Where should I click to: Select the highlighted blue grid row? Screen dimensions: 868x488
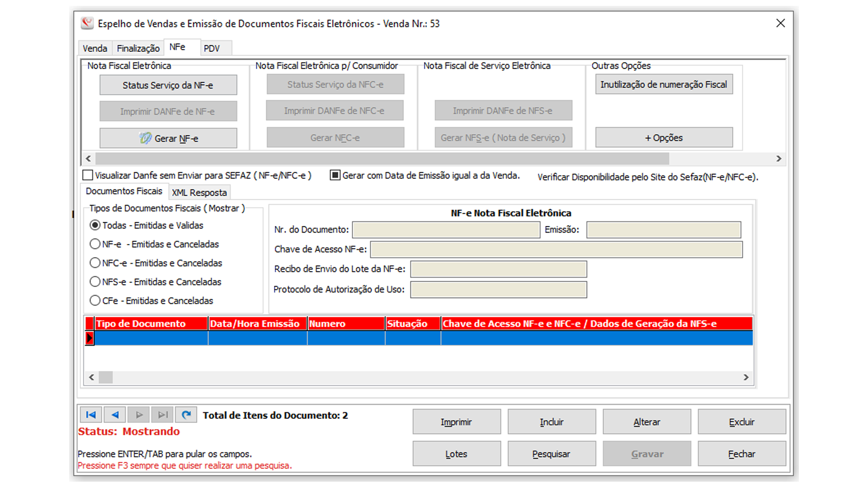tap(424, 338)
